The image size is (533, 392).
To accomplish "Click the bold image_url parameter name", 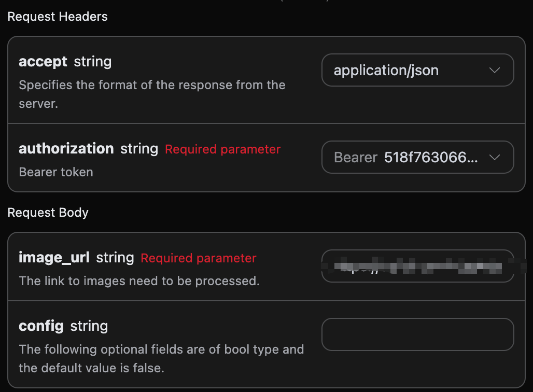I will click(x=54, y=258).
